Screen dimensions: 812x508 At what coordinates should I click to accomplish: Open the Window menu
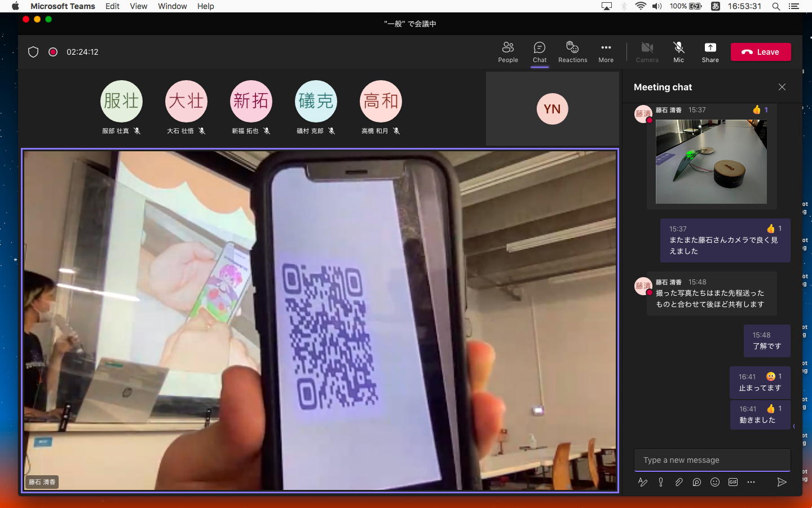pyautogui.click(x=172, y=6)
